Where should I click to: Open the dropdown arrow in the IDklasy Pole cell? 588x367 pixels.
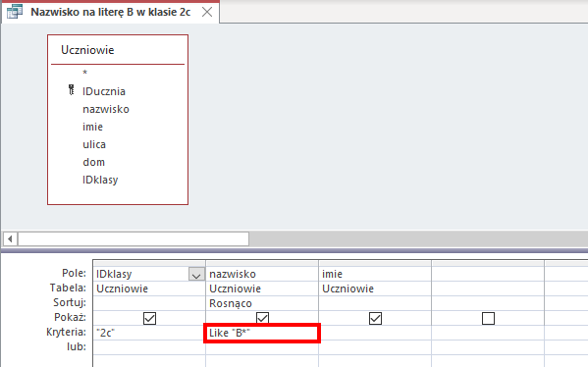click(x=196, y=274)
